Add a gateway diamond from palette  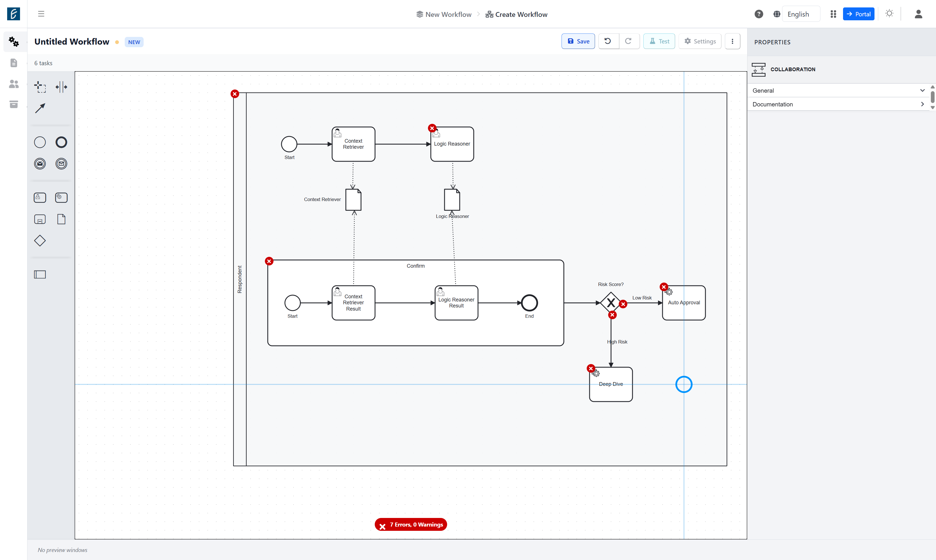pos(40,241)
